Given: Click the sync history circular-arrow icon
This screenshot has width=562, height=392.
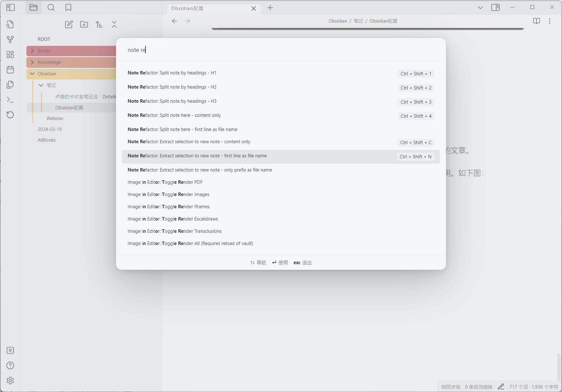Looking at the screenshot, I should [x=10, y=115].
